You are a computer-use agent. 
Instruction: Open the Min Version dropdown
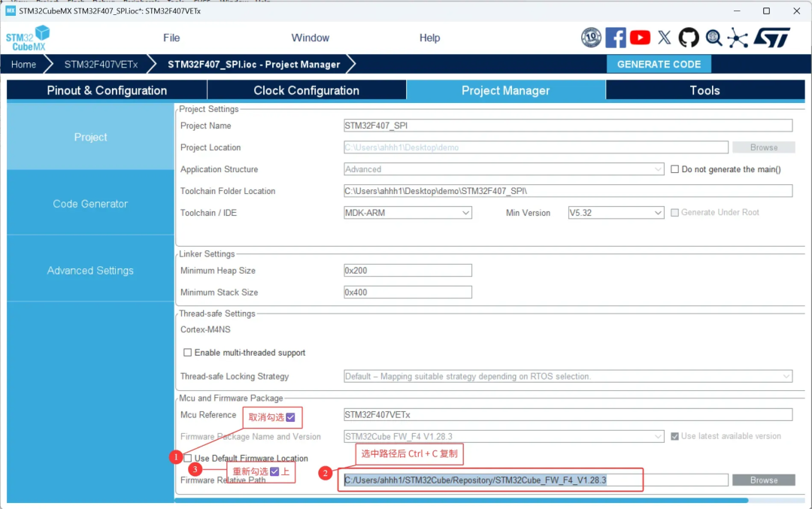[x=616, y=213]
